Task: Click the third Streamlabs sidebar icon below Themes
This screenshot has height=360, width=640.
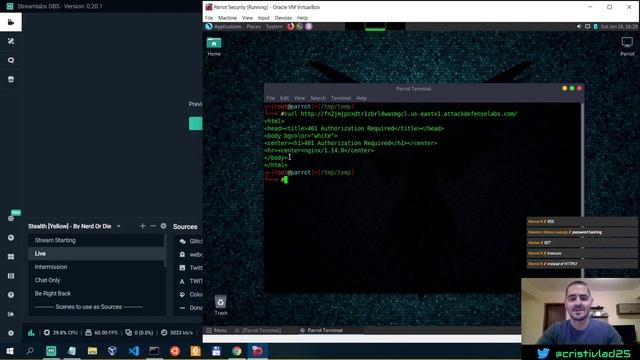Action: [11, 60]
